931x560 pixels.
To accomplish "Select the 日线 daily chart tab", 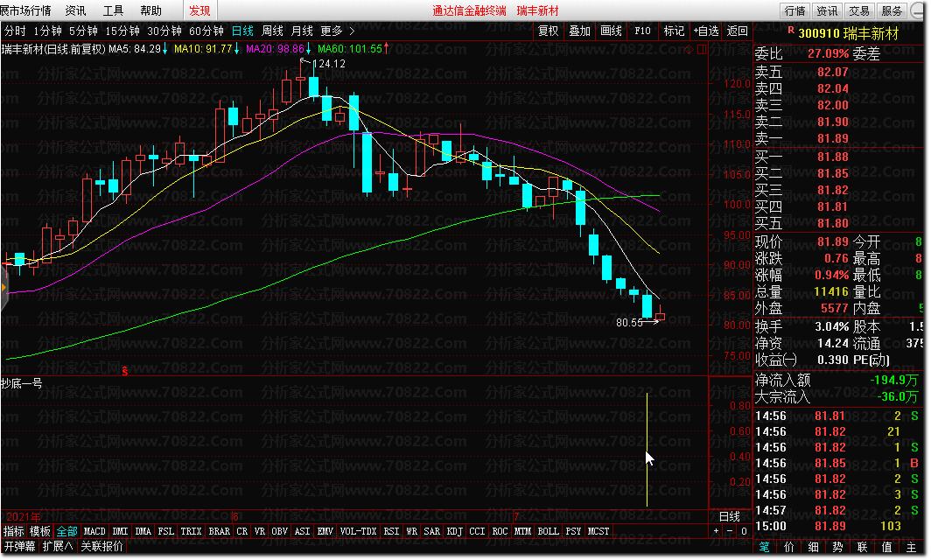I will pyautogui.click(x=242, y=31).
